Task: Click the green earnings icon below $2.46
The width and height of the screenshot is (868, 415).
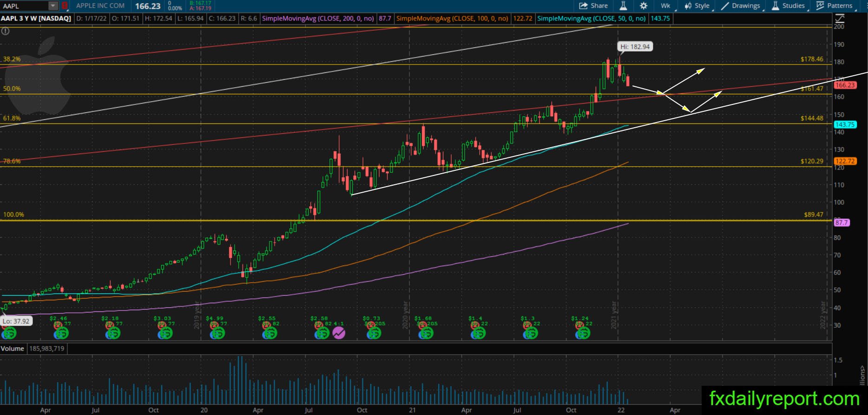Action: coord(62,333)
